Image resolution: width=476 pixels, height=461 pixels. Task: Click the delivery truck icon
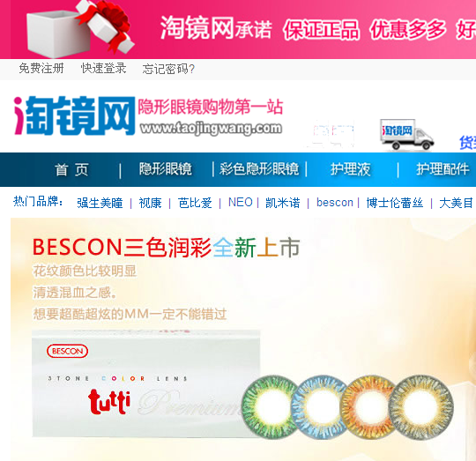tap(406, 135)
